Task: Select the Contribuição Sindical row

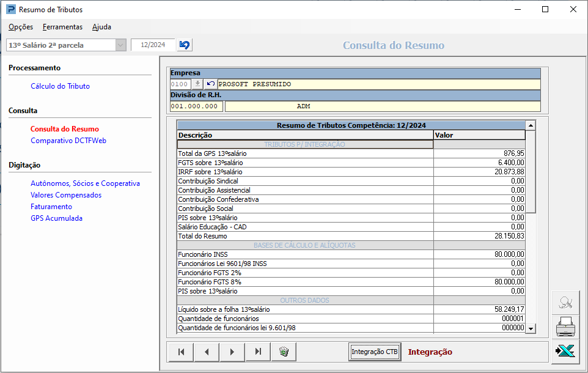Action: (351, 181)
